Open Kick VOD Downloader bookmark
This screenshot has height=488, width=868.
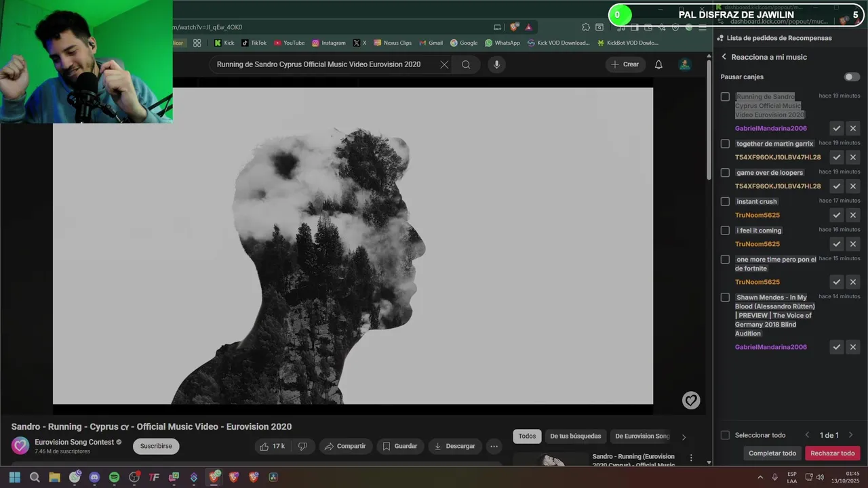click(559, 43)
